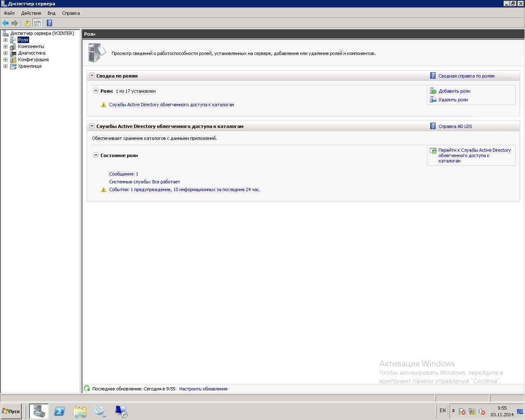The height and width of the screenshot is (420, 525).
Task: Click the Настроить обновление link
Action: tap(203, 389)
